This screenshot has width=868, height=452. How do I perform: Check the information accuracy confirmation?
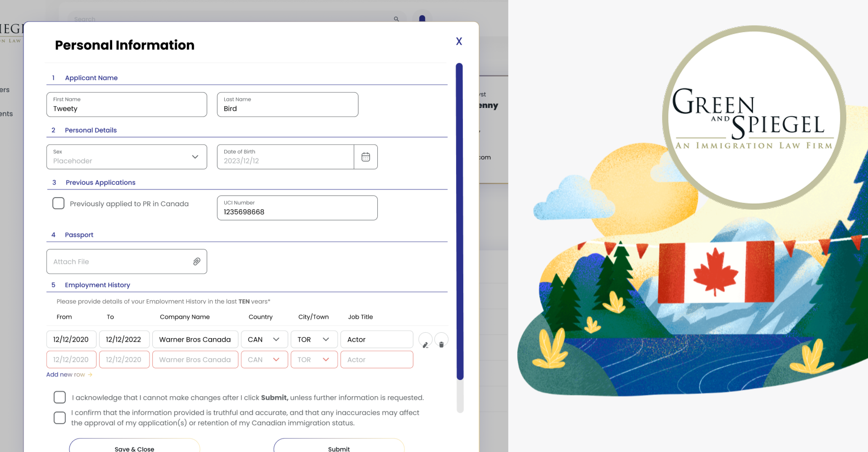[x=60, y=418]
